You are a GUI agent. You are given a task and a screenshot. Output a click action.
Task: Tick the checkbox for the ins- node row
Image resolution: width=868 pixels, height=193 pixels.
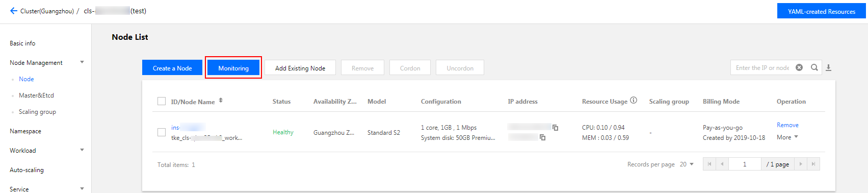point(162,132)
